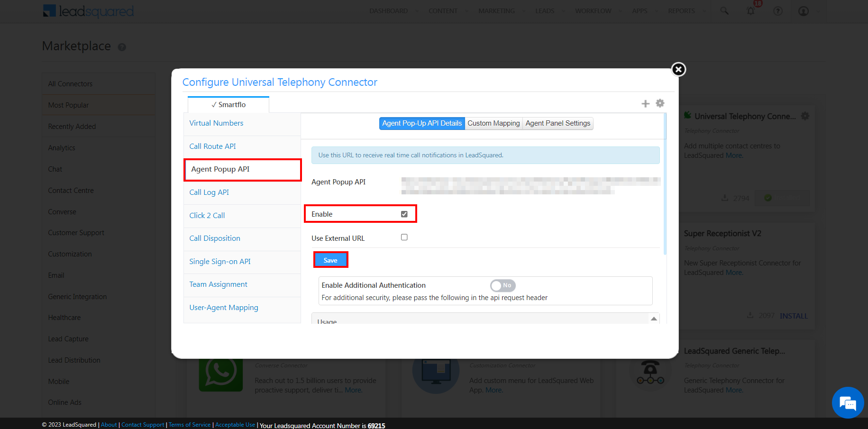Open the live chat bubble icon
The image size is (868, 429).
848,403
